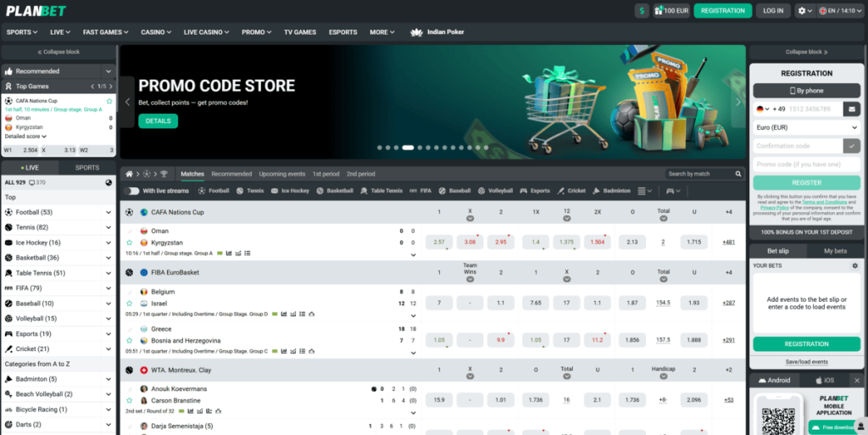Viewport: 868px width, 435px height.
Task: Toggle the With live streams switch
Action: [132, 191]
